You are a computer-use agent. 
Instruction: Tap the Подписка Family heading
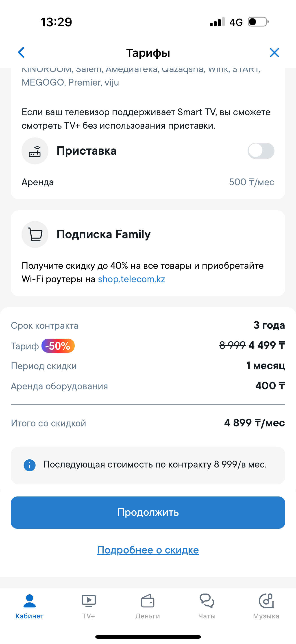(x=104, y=234)
